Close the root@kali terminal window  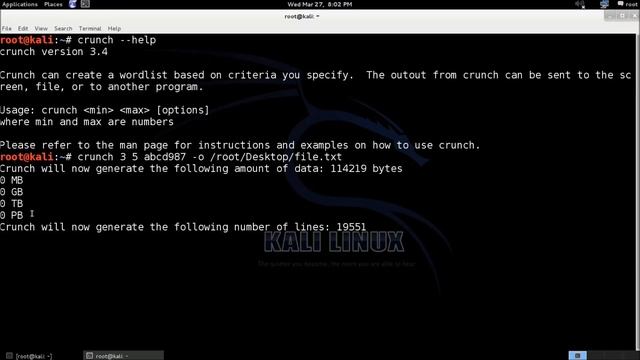click(634, 16)
